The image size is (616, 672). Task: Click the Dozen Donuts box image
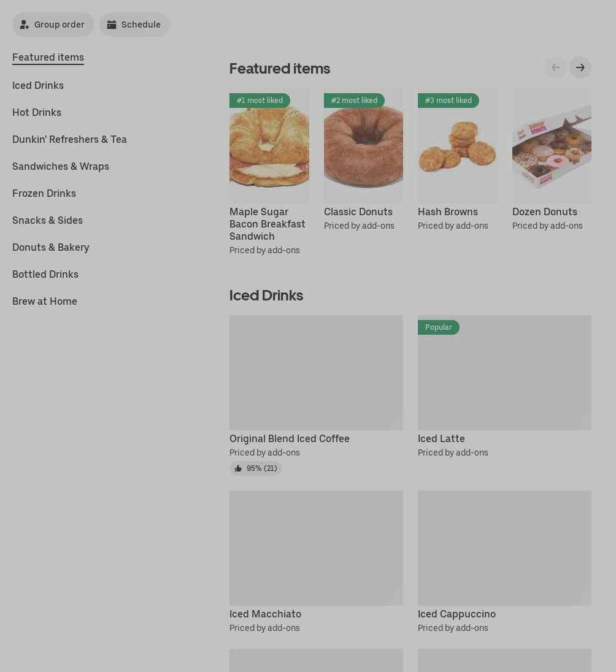coord(552,146)
